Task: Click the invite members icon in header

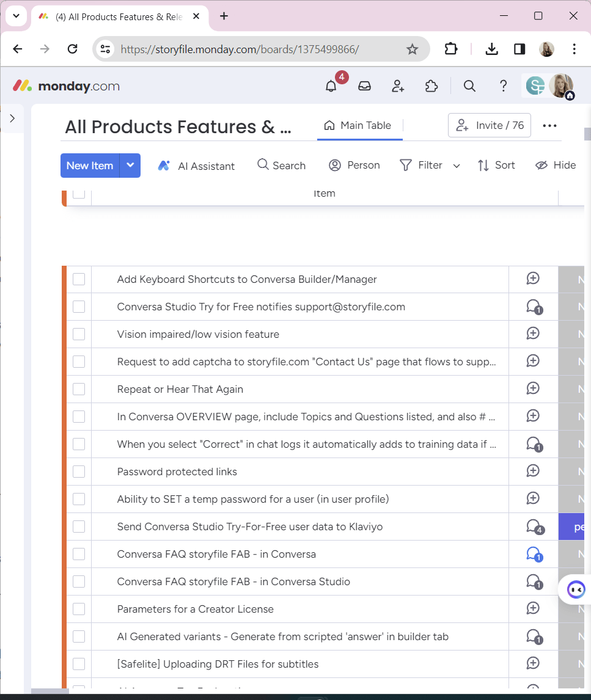Action: click(398, 86)
